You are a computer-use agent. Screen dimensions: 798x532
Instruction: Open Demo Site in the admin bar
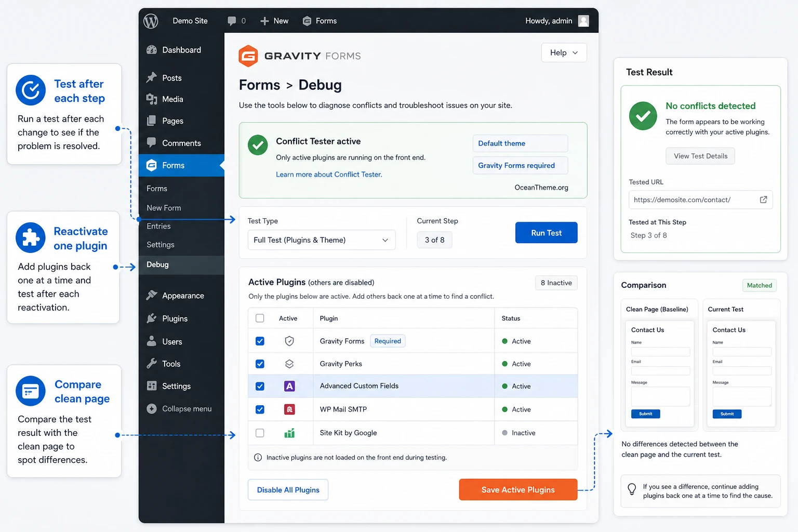point(190,21)
